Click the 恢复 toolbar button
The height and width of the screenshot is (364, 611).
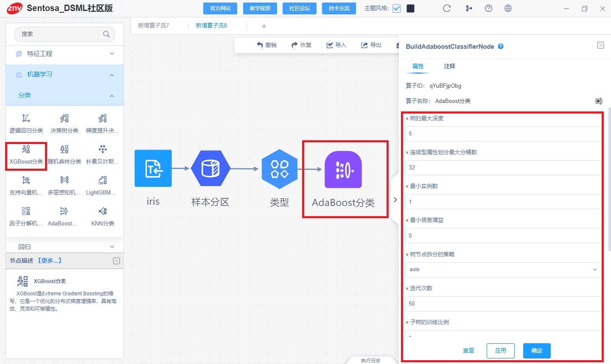pos(301,45)
